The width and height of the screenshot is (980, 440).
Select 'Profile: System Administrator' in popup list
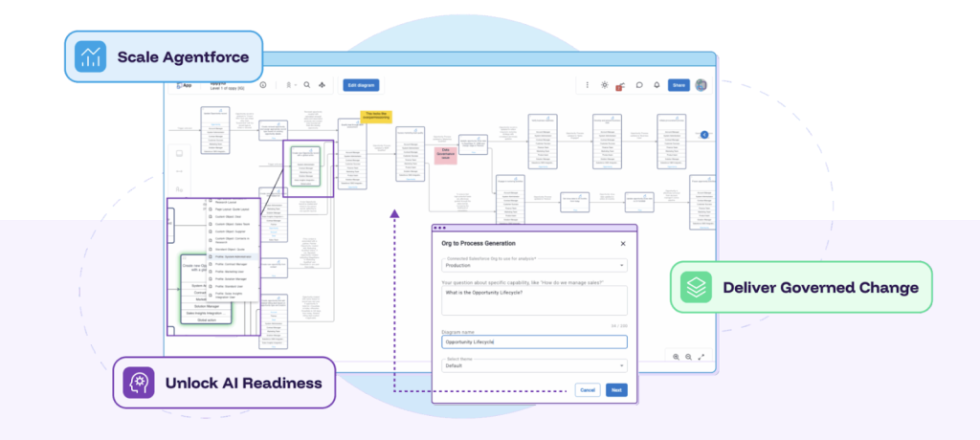click(x=233, y=257)
